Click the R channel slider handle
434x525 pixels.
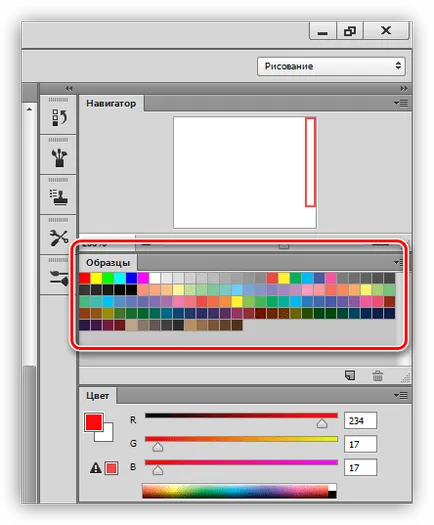[x=322, y=424]
